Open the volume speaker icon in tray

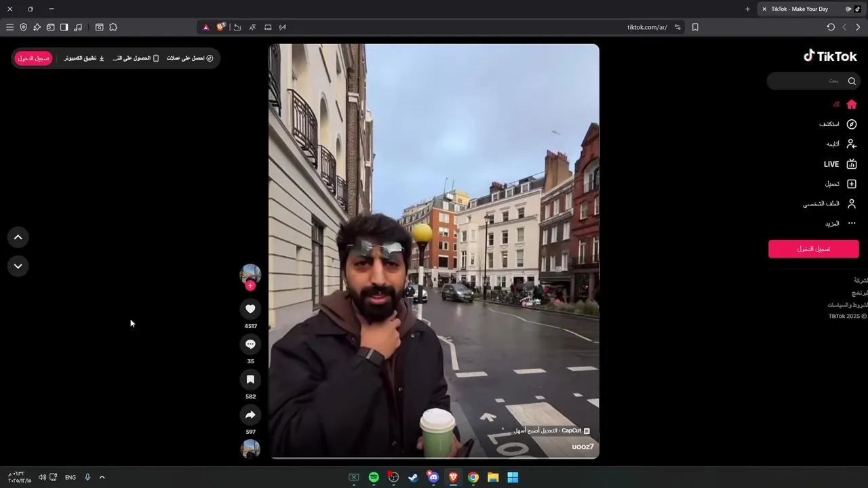[x=42, y=477]
